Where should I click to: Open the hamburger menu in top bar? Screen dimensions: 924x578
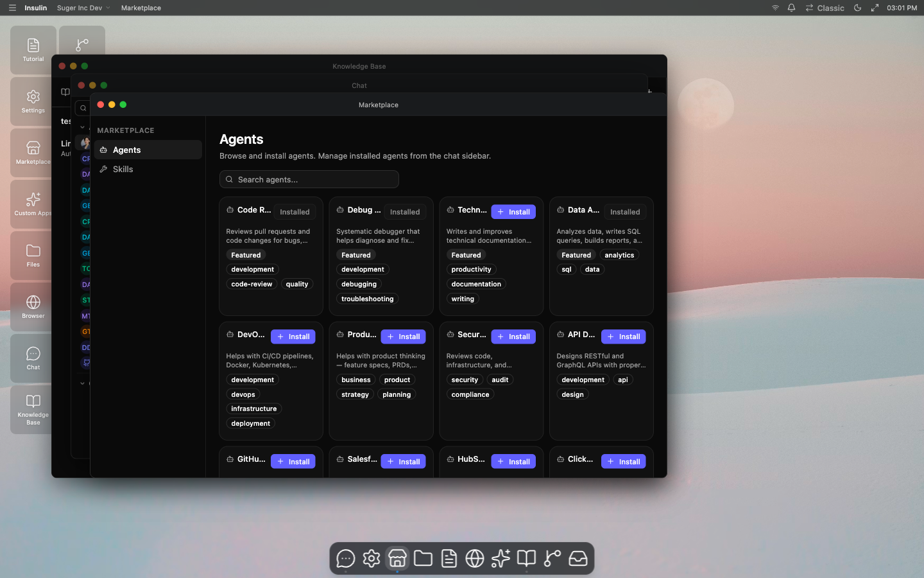(x=12, y=8)
